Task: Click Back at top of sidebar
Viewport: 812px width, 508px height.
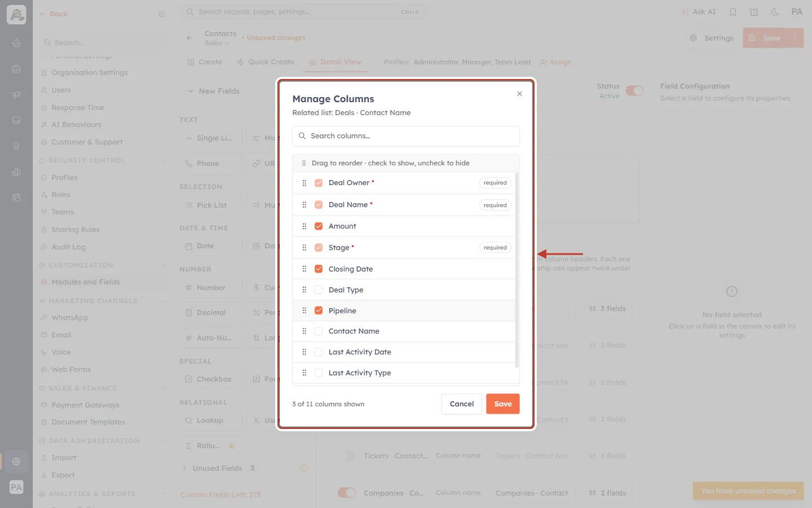Action: coord(54,14)
